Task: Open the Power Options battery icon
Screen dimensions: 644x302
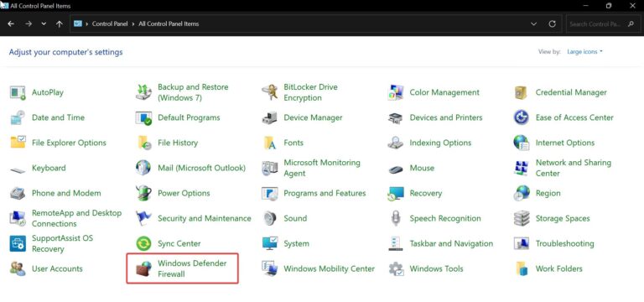Action: (143, 193)
